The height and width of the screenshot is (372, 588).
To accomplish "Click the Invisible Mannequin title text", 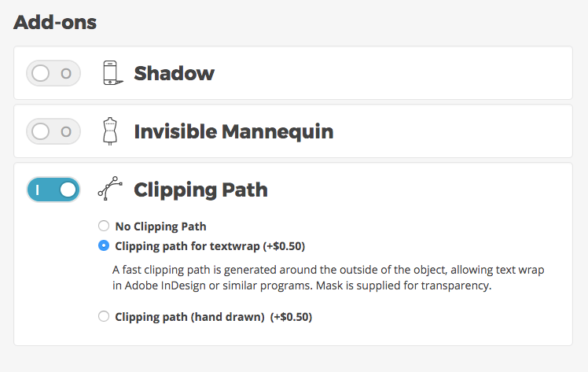I will click(233, 131).
